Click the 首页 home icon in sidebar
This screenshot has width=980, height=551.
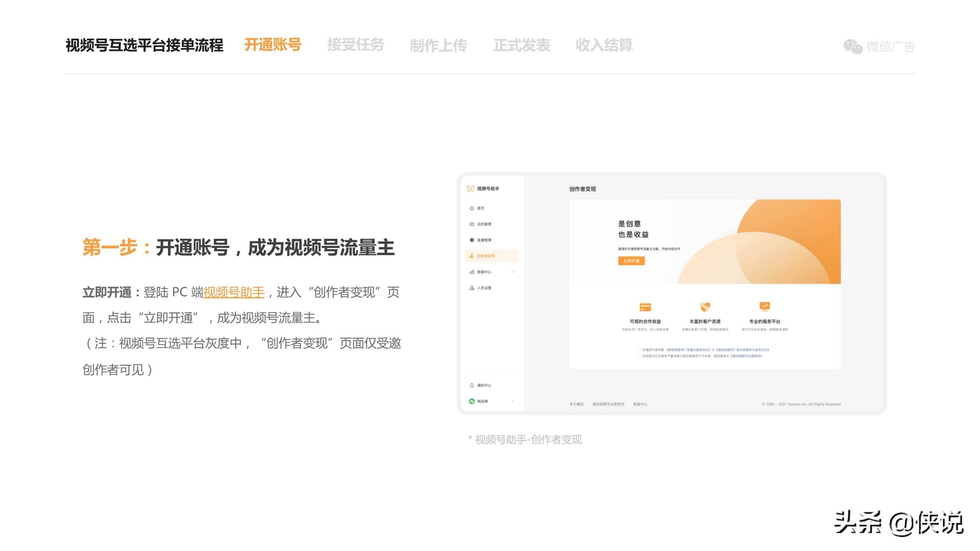point(472,208)
